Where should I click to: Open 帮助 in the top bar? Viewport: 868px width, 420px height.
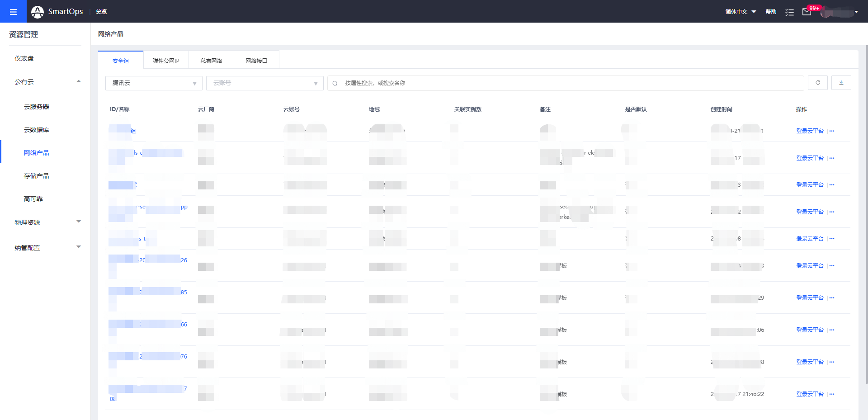(771, 12)
